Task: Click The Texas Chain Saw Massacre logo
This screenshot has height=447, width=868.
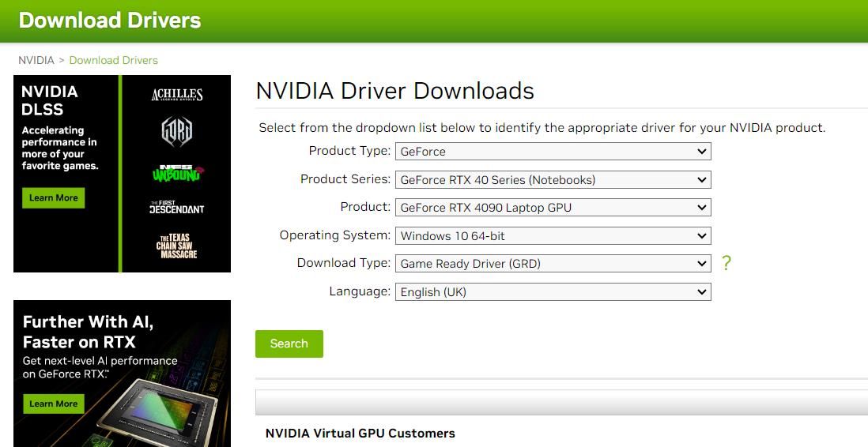Action: 177,246
